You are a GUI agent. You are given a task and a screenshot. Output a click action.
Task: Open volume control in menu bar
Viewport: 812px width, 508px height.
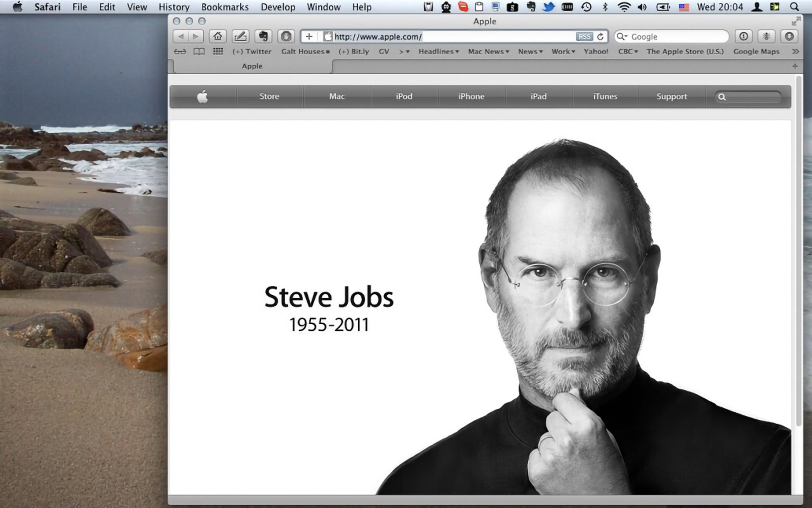click(642, 7)
